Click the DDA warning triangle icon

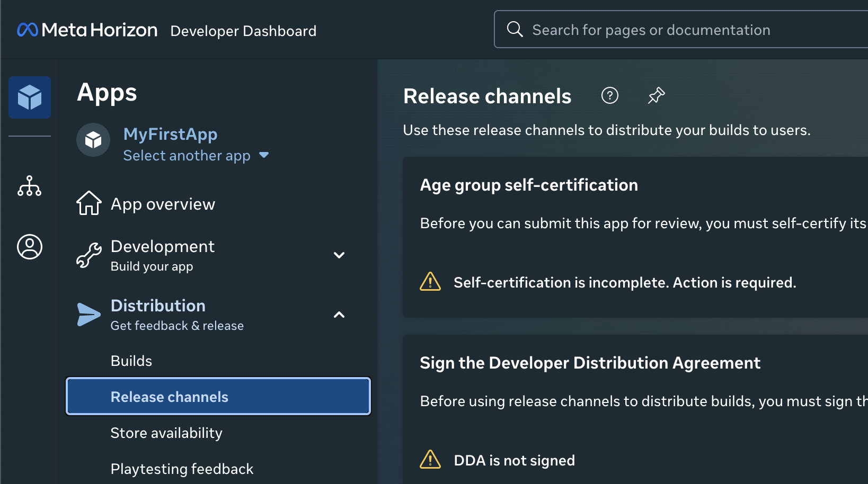tap(430, 459)
